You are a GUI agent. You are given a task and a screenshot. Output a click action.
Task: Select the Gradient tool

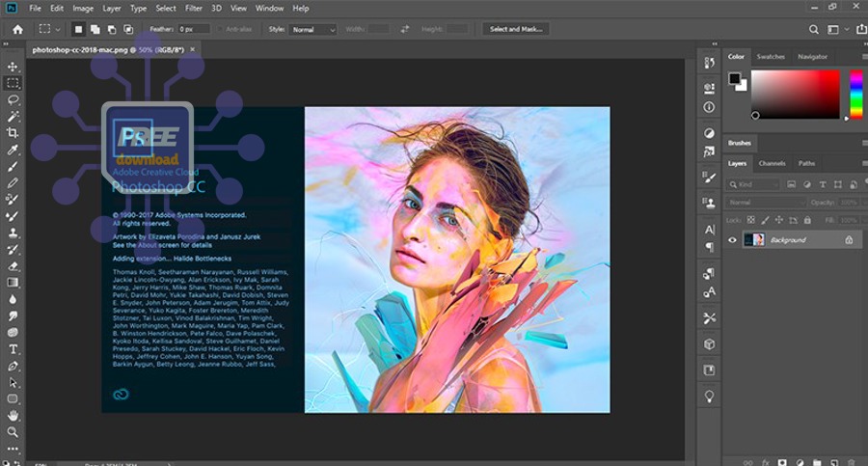point(13,283)
